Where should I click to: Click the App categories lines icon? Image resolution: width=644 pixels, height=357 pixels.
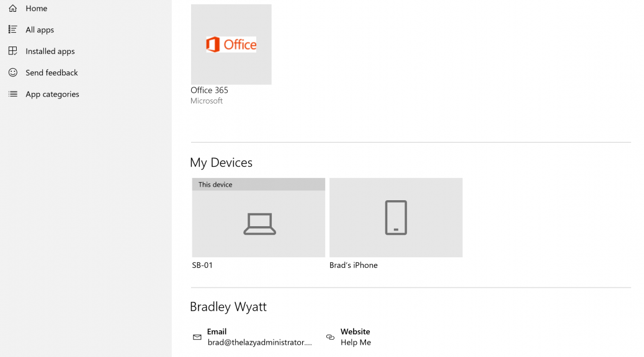click(13, 94)
